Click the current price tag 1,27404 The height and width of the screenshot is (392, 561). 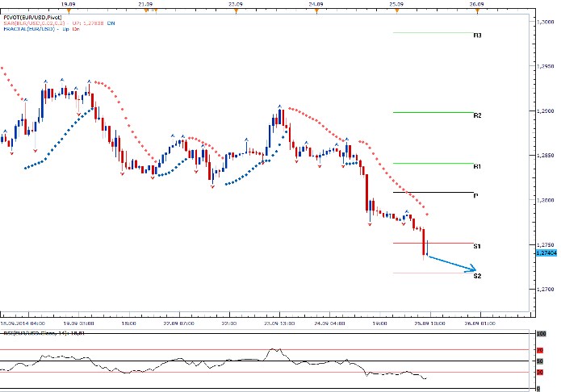[x=546, y=253]
